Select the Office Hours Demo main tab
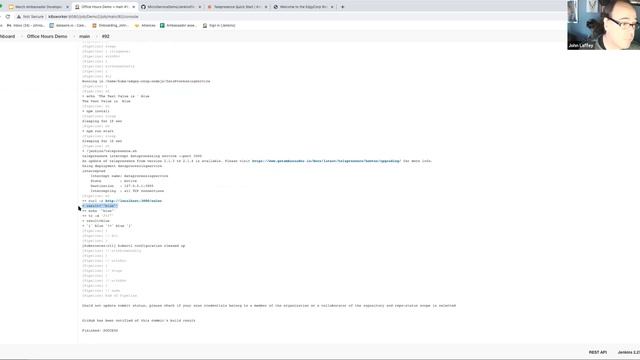The width and height of the screenshot is (640, 360). click(x=105, y=7)
